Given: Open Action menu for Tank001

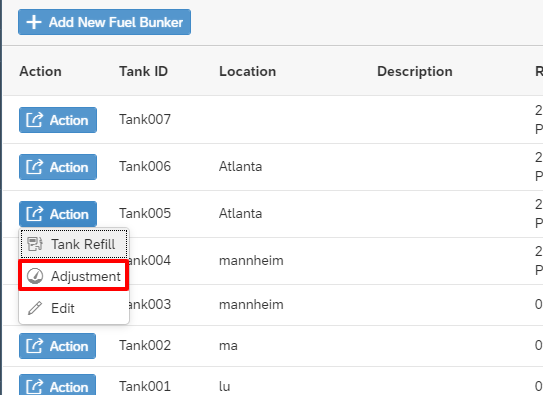Looking at the screenshot, I should (57, 386).
